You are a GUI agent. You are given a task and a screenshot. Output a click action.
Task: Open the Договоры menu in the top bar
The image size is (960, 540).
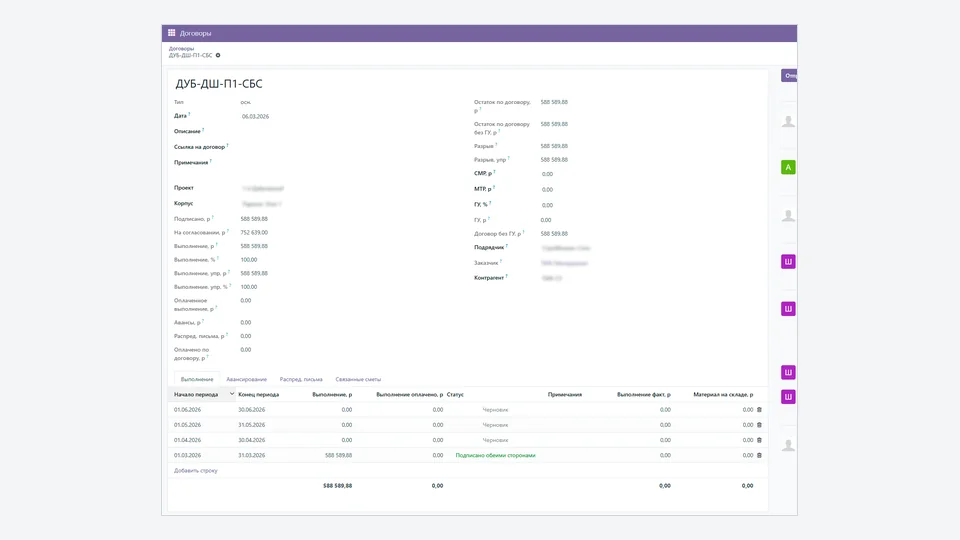[x=195, y=33]
